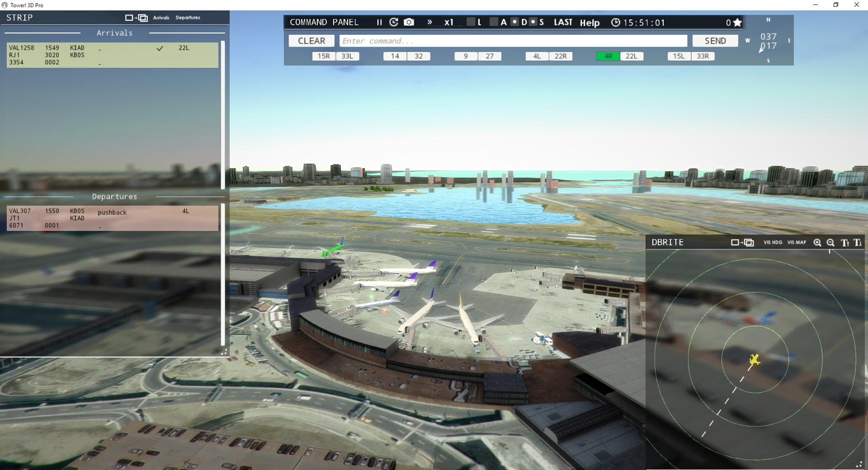Take a screenshot using the camera icon
The width and height of the screenshot is (868, 470).
tap(408, 22)
